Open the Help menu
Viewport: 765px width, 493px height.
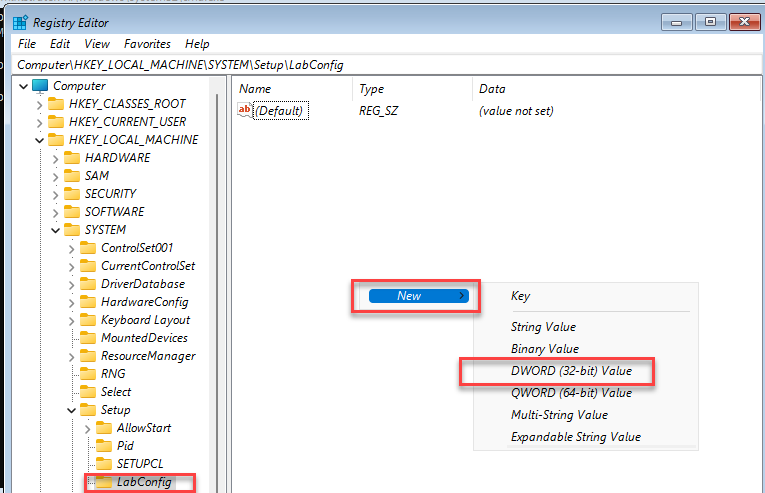click(x=197, y=44)
